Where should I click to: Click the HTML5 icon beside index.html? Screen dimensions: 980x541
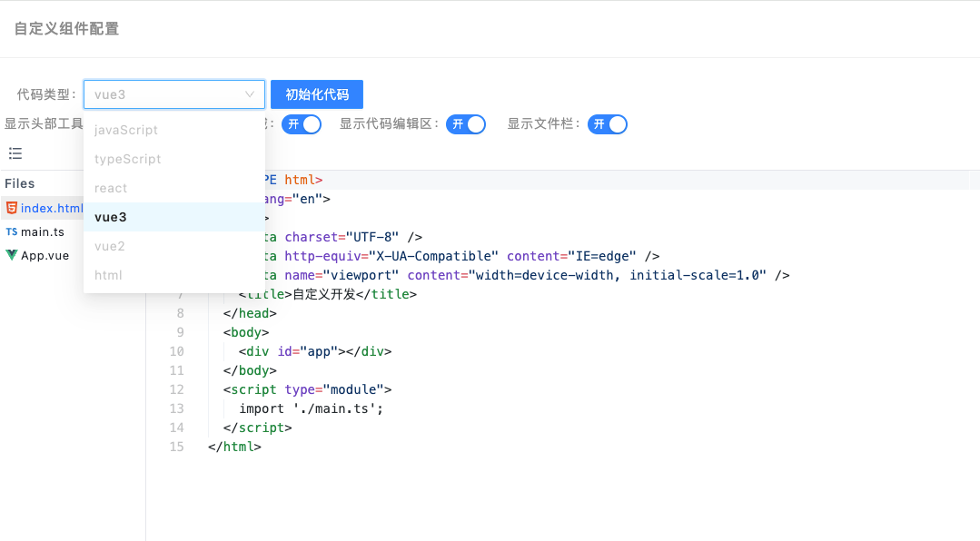click(x=11, y=207)
